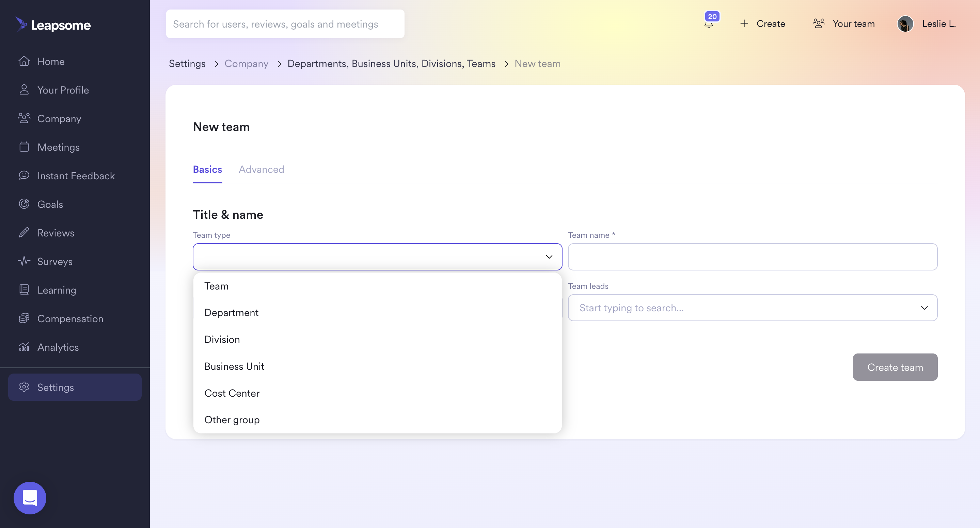Image resolution: width=980 pixels, height=528 pixels.
Task: Open the Learning sidebar menu item
Action: click(56, 290)
